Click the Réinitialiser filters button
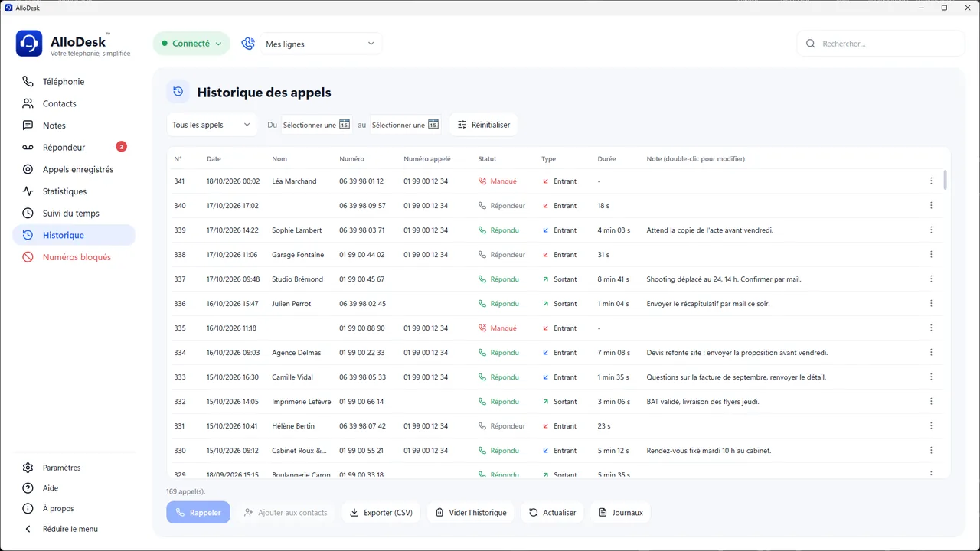Viewport: 980px width, 551px height. click(484, 125)
